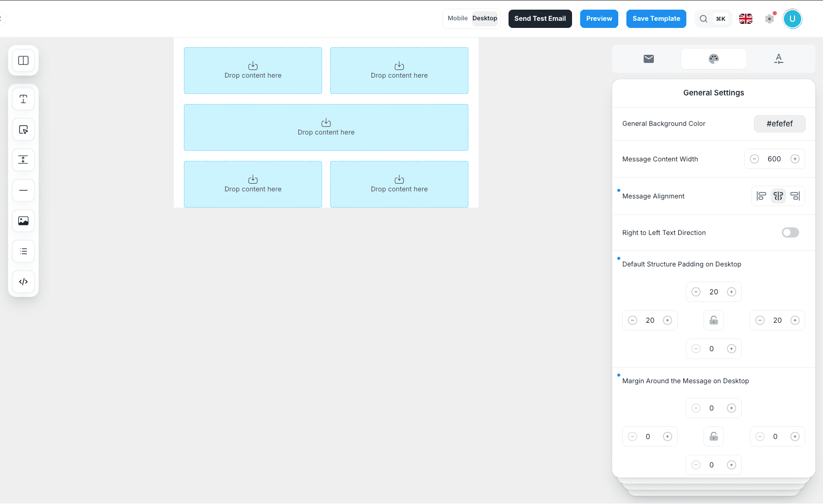823x504 pixels.
Task: Select the Divider line tool
Action: pos(23,190)
